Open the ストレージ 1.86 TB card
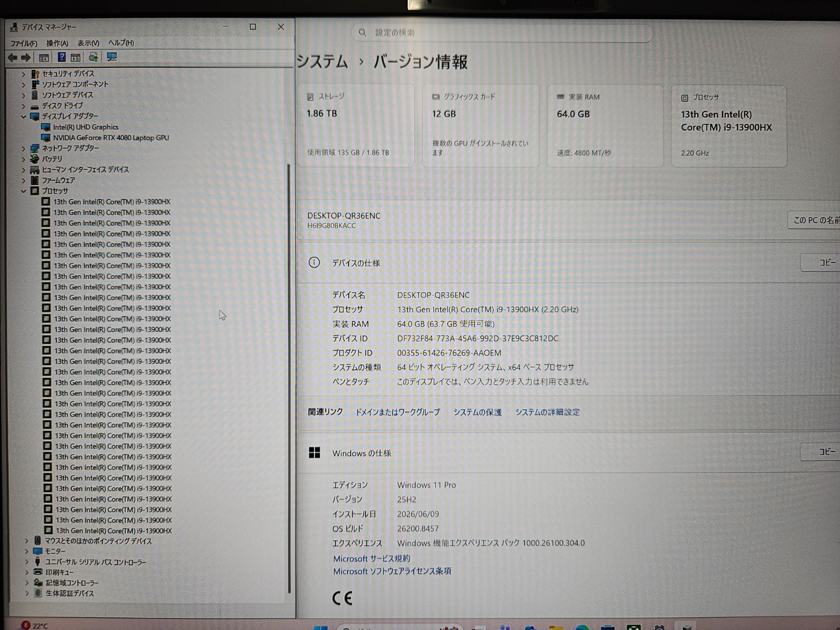Screen dimensions: 840x630 coord(356,126)
